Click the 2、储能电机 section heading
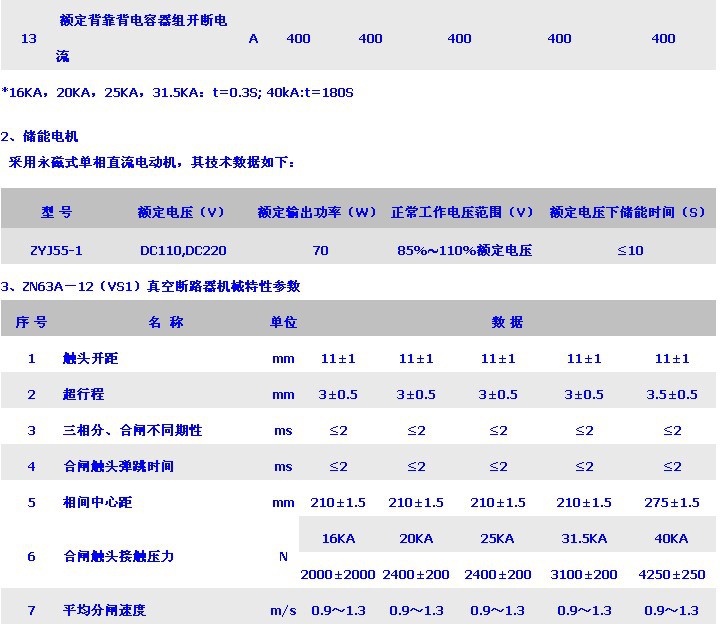The height and width of the screenshot is (624, 721). (40, 137)
